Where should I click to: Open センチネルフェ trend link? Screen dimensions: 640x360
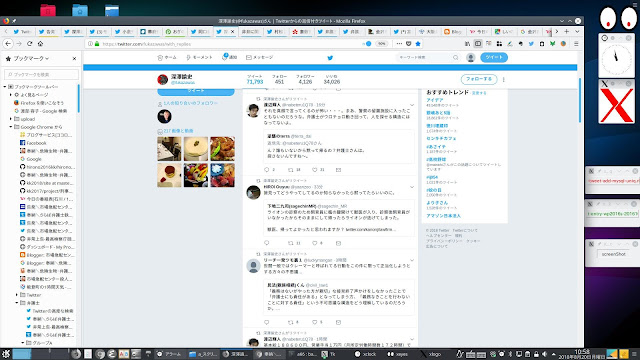pos(441,138)
